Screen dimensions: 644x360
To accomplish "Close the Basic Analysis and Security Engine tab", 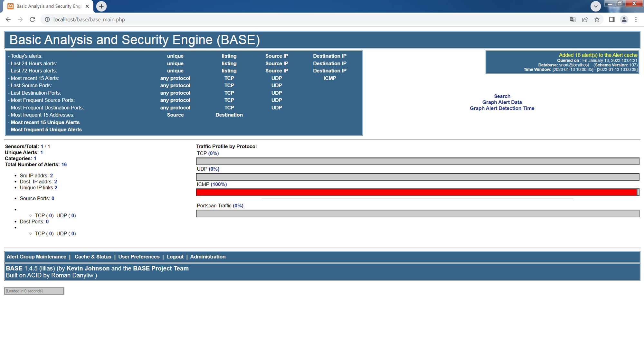I will coord(87,6).
